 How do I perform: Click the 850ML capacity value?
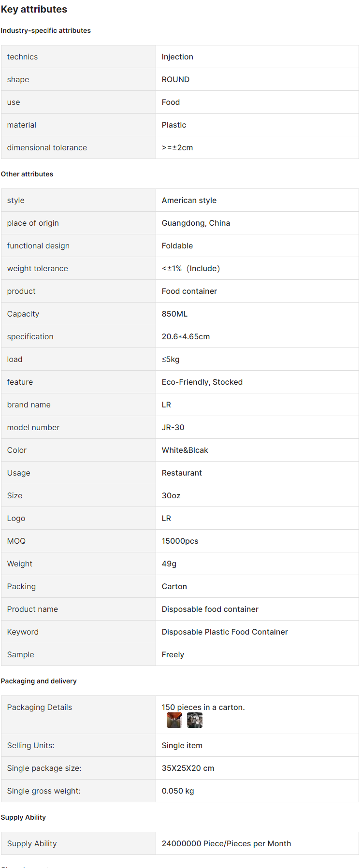click(174, 314)
